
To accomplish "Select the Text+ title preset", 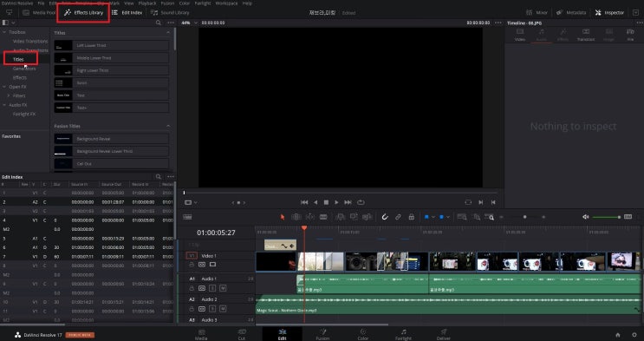I will 111,108.
